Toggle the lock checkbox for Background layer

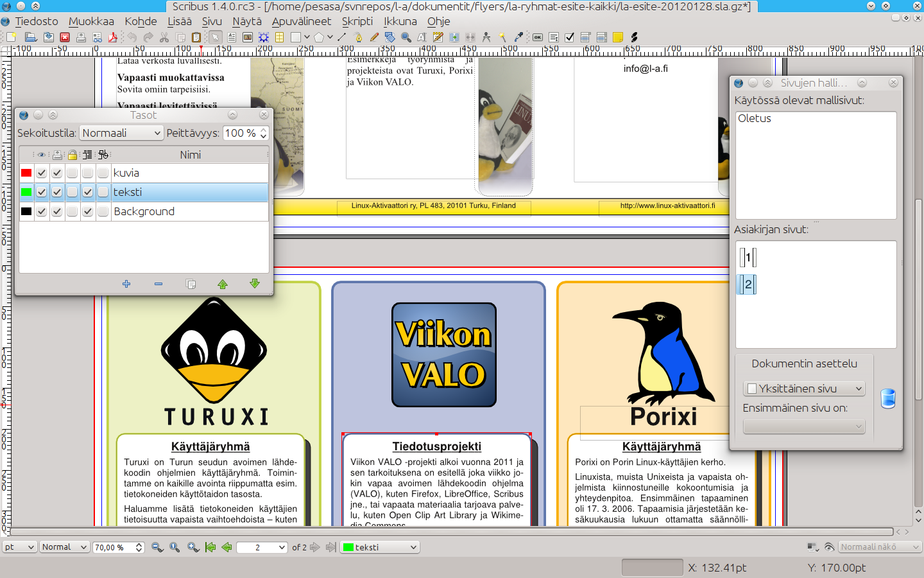coord(73,211)
